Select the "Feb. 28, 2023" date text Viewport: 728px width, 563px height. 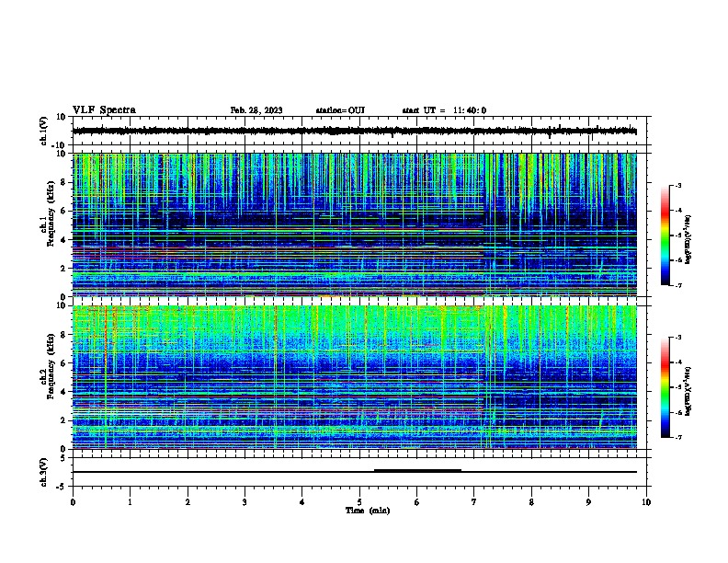[256, 110]
